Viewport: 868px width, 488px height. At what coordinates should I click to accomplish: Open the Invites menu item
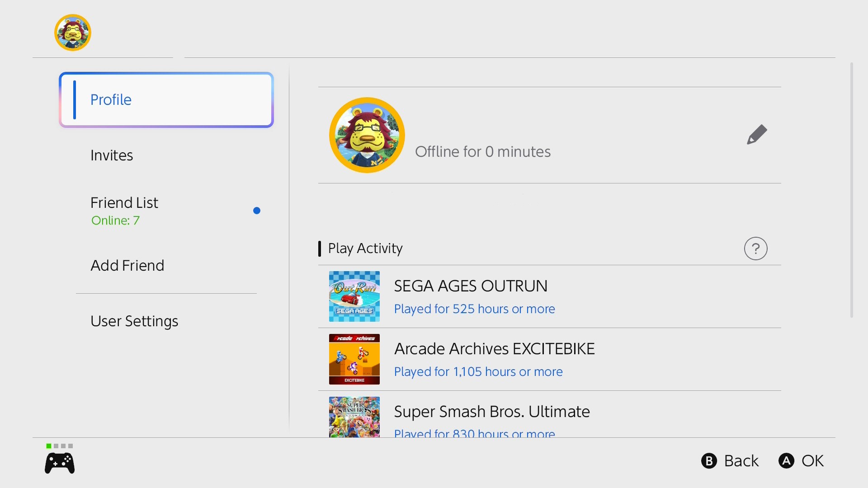[166, 155]
